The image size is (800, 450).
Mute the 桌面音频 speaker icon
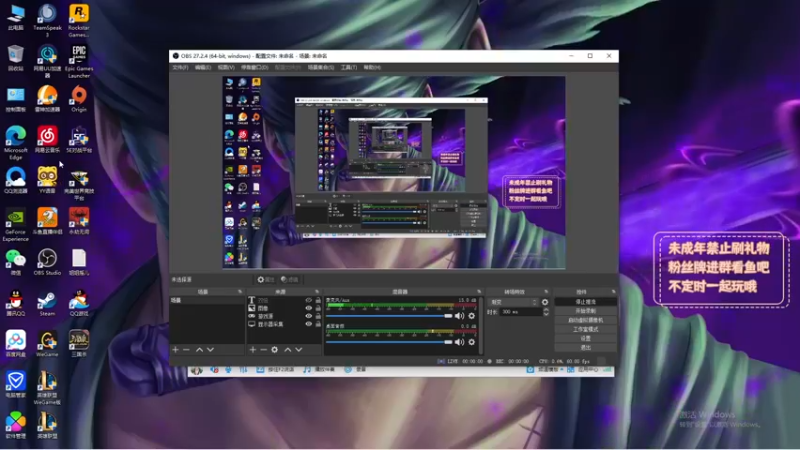[459, 342]
